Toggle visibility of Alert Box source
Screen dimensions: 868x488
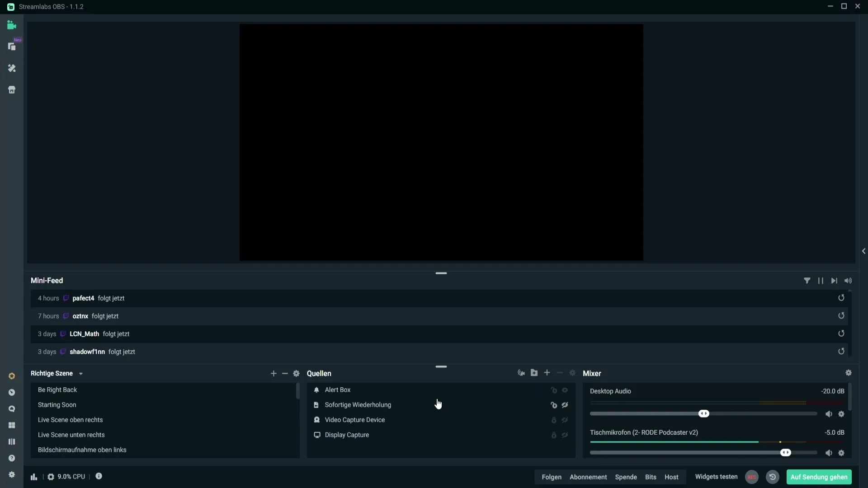(x=565, y=390)
